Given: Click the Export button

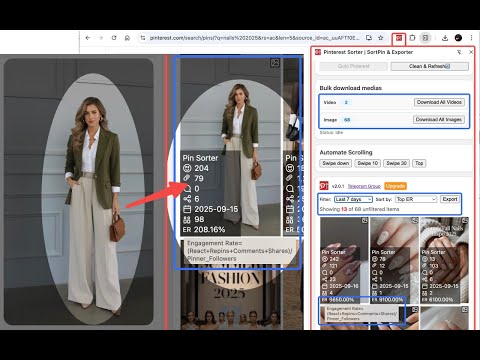Looking at the screenshot, I should pyautogui.click(x=450, y=199).
